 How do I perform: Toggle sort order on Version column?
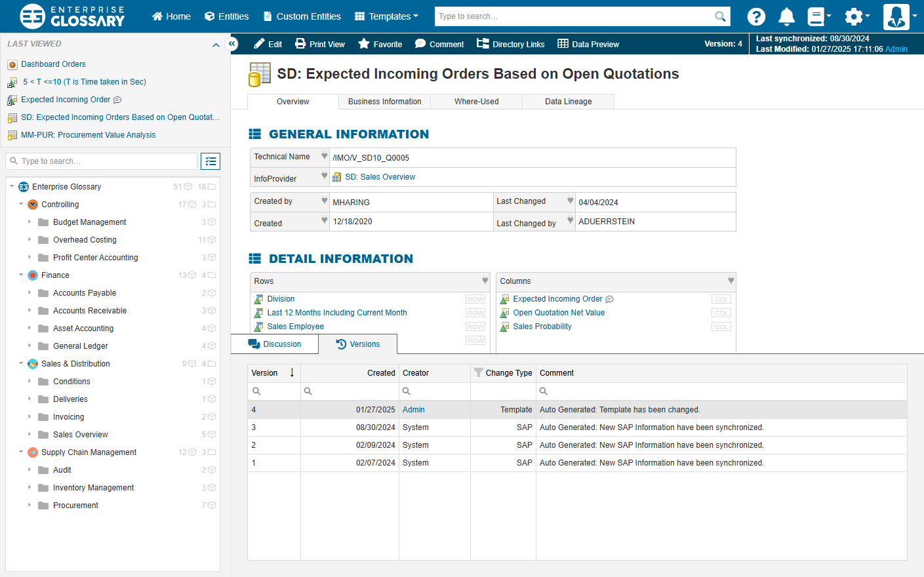click(292, 372)
